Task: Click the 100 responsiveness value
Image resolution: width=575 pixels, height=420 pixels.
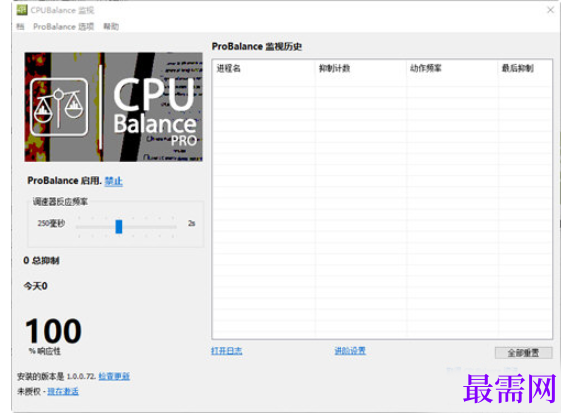Action: coord(53,331)
